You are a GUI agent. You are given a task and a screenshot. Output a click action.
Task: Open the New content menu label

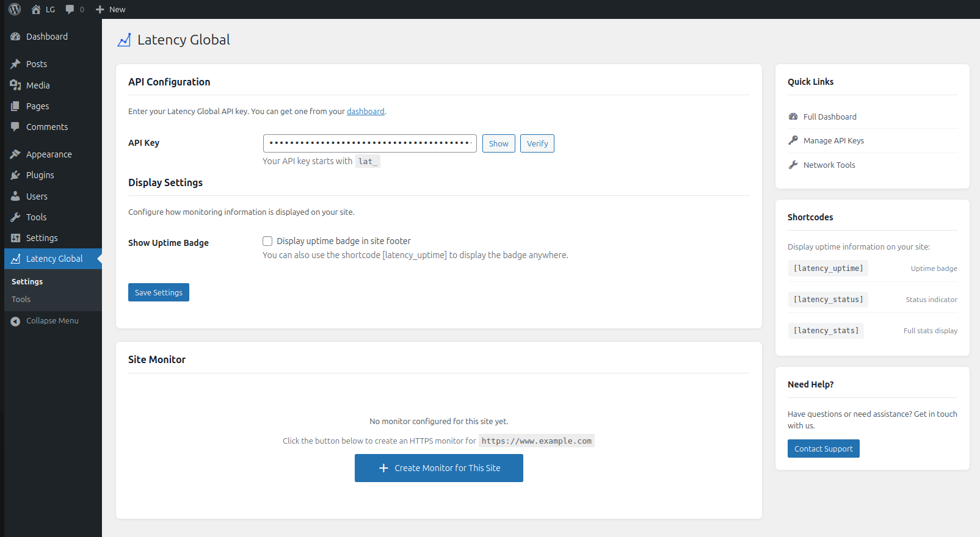tap(117, 9)
